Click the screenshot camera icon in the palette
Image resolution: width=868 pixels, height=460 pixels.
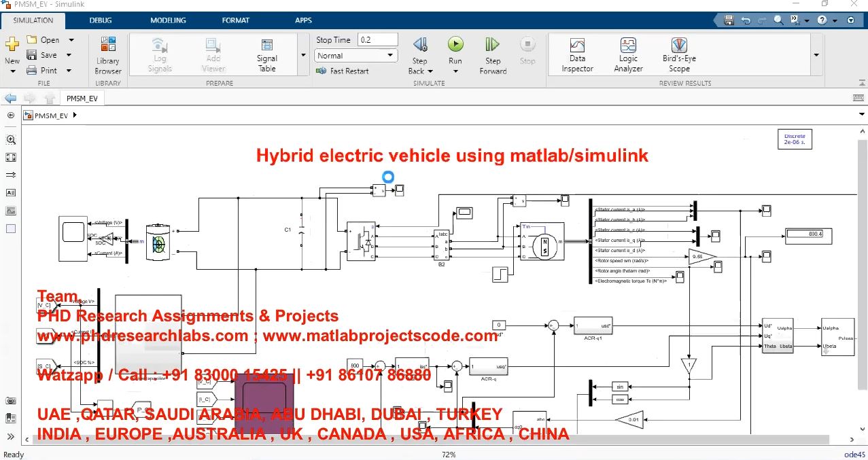tap(11, 401)
